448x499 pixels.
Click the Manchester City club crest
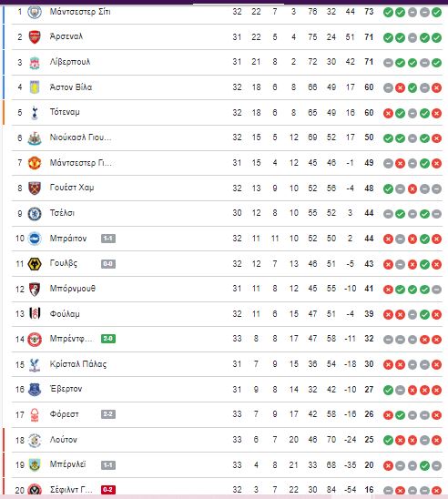[35, 12]
